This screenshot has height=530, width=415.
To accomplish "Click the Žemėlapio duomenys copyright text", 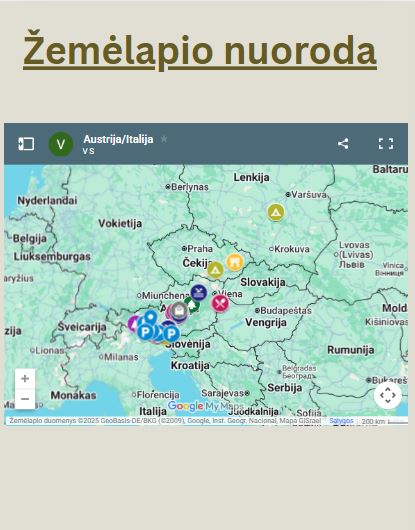I will click(x=165, y=421).
